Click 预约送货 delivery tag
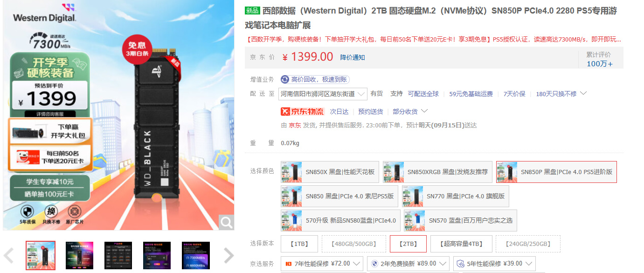 (x=370, y=112)
